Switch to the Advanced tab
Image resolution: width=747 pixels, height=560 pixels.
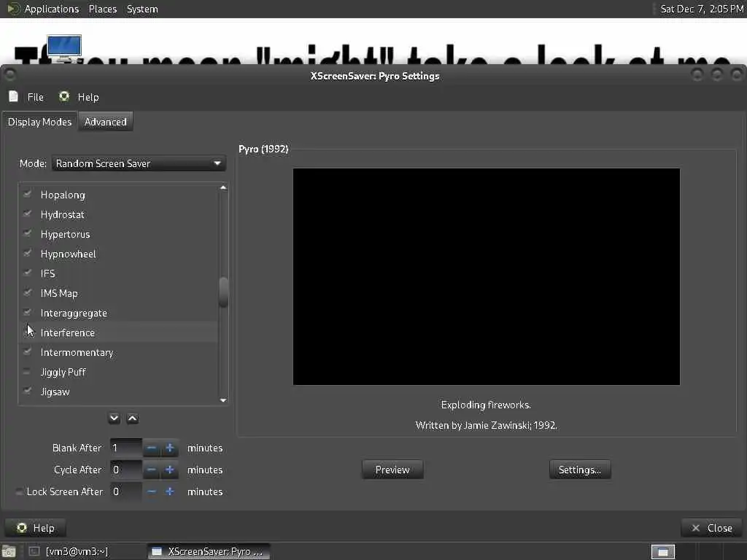pos(105,122)
